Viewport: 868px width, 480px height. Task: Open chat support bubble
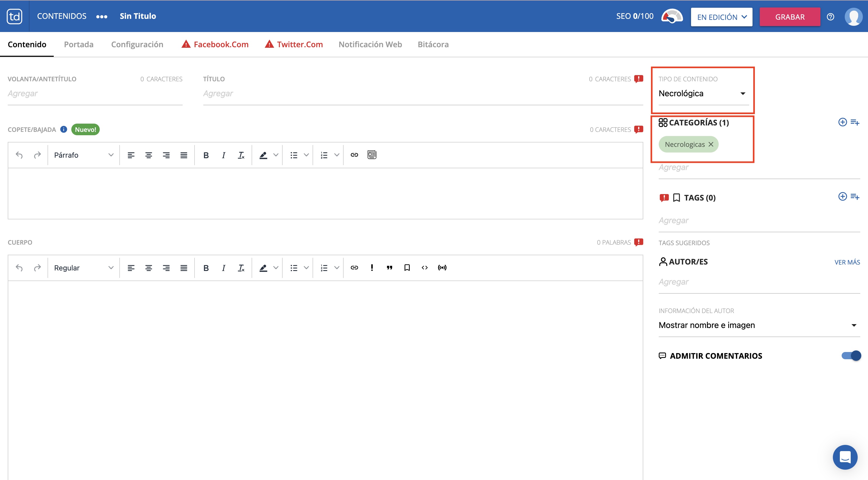tap(845, 457)
